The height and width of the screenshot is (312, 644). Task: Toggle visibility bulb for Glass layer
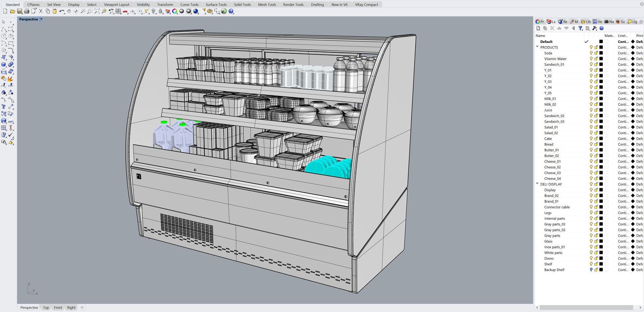(x=591, y=241)
